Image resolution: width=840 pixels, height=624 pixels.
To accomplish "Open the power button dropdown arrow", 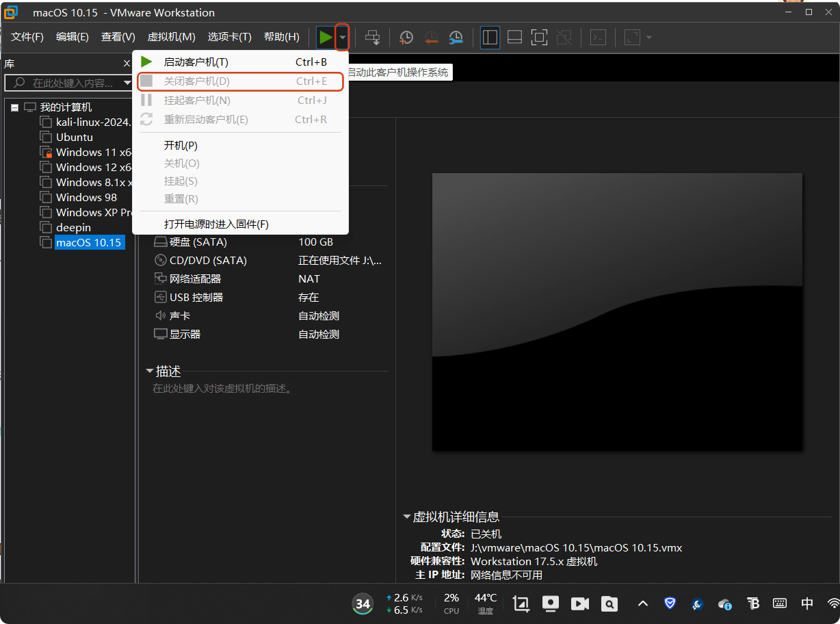I will tap(341, 38).
